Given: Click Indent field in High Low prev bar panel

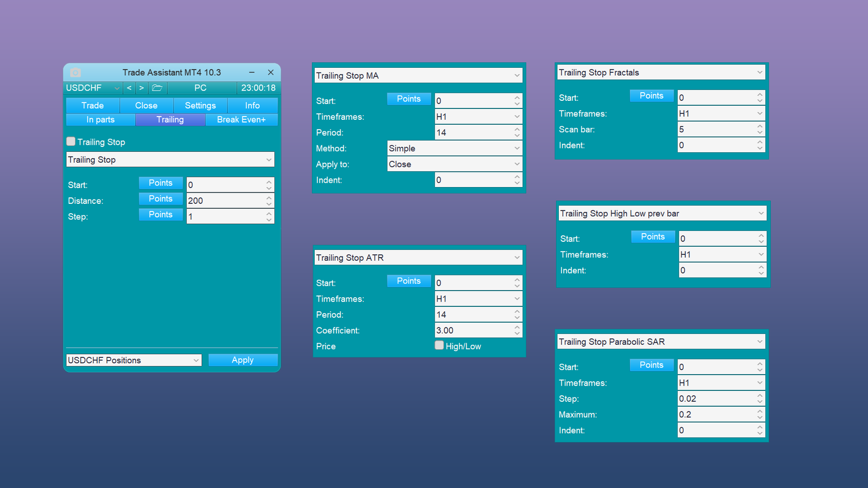Looking at the screenshot, I should click(723, 270).
